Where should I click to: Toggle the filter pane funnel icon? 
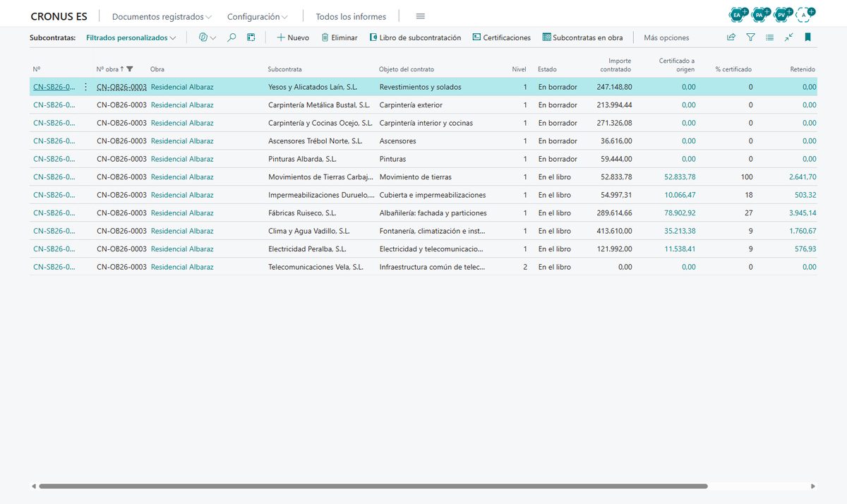click(x=750, y=37)
